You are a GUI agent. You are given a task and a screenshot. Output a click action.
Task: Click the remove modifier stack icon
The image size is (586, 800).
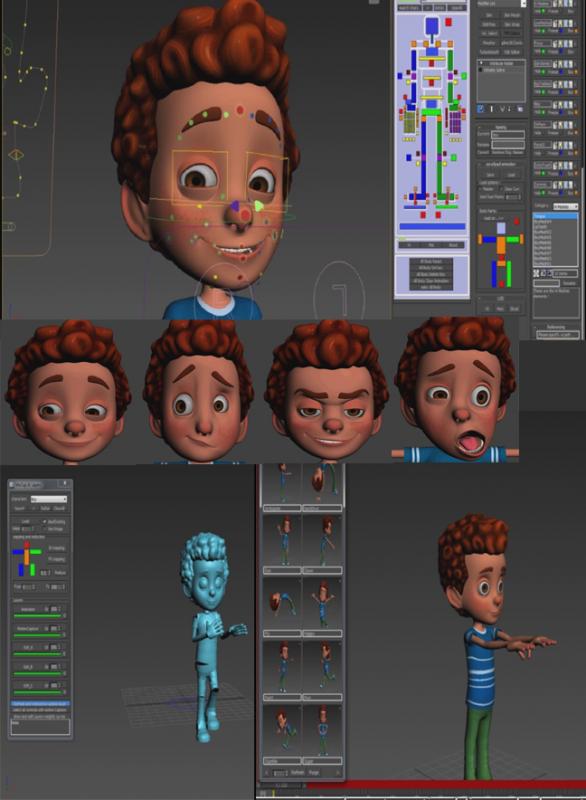(510, 109)
